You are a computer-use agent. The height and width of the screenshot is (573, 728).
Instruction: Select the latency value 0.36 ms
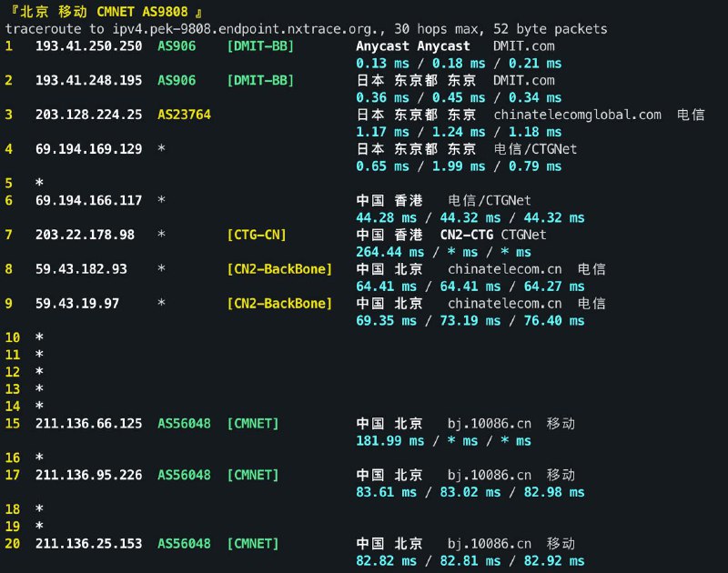click(x=382, y=98)
